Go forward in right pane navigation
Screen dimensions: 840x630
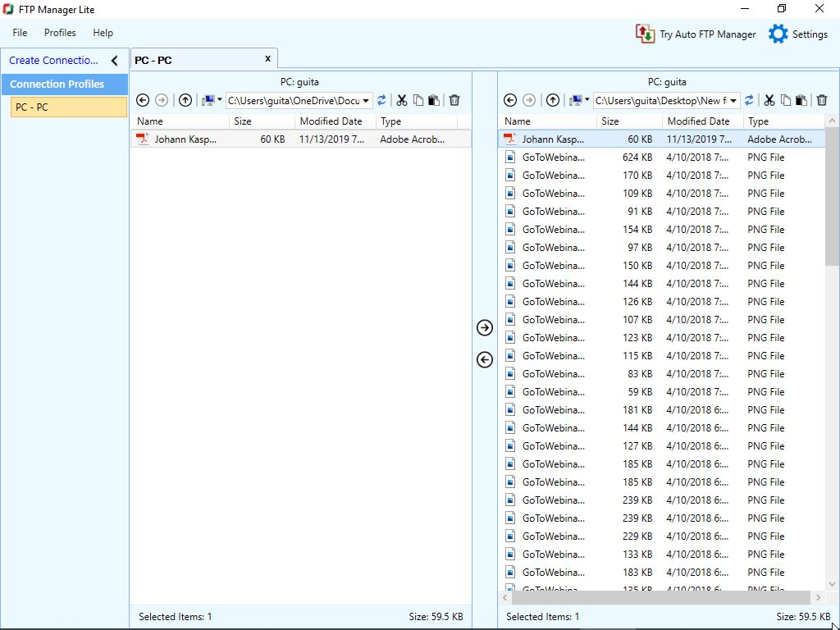pyautogui.click(x=529, y=100)
